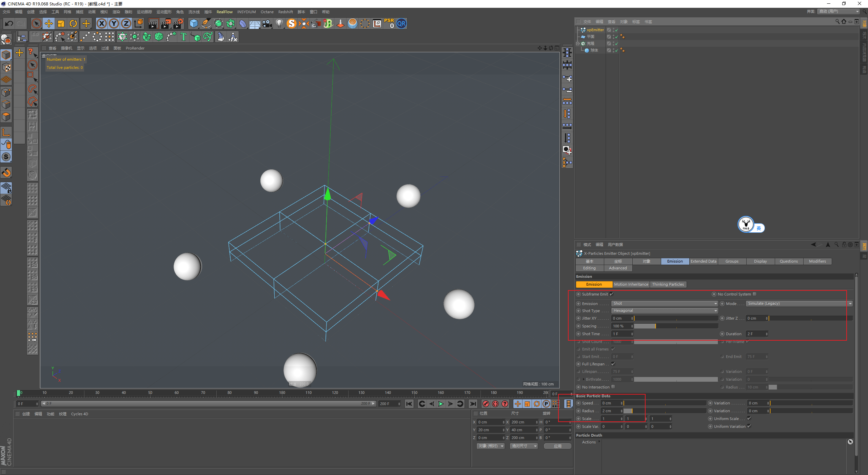Open the Emission type dropdown showing Shot

[665, 304]
